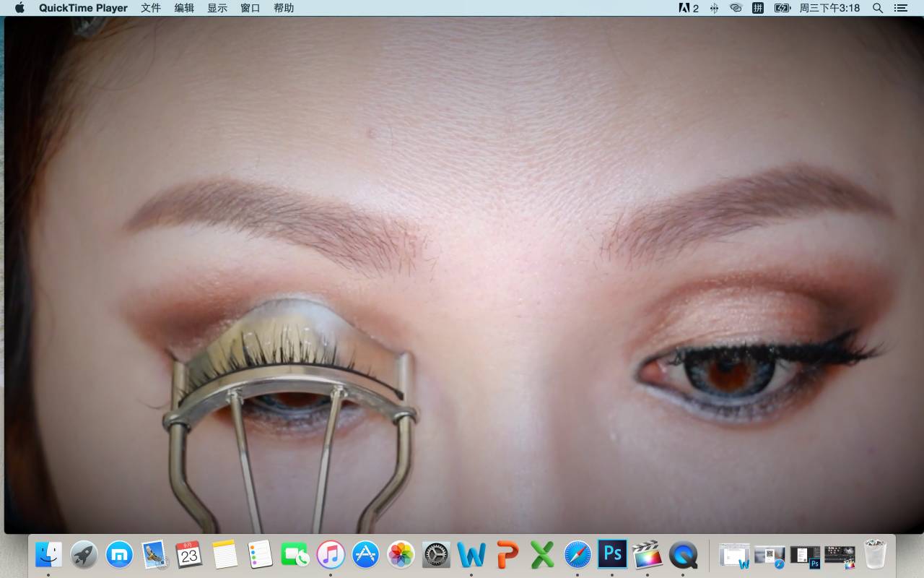Launch Final Cut Pro from the dock

point(648,555)
